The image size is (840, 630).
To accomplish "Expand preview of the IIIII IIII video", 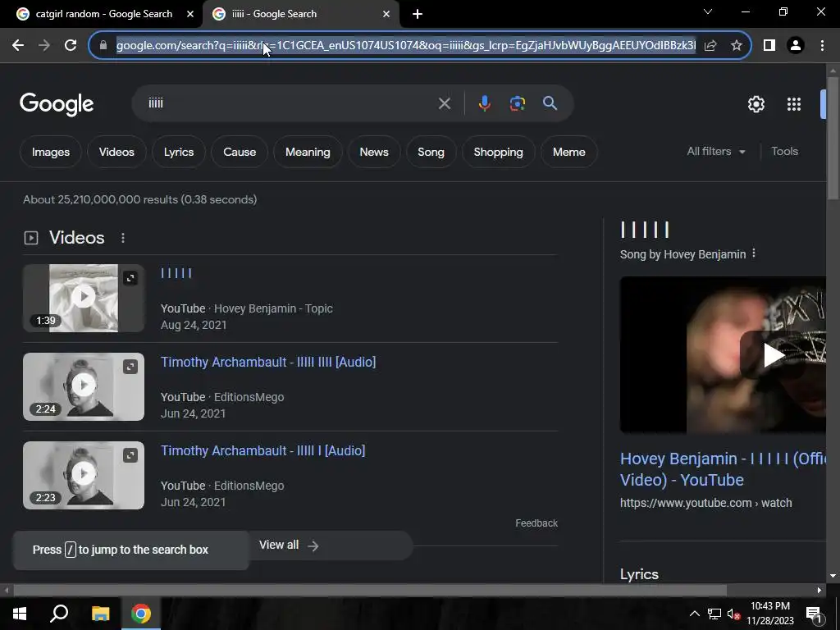I will click(x=130, y=367).
